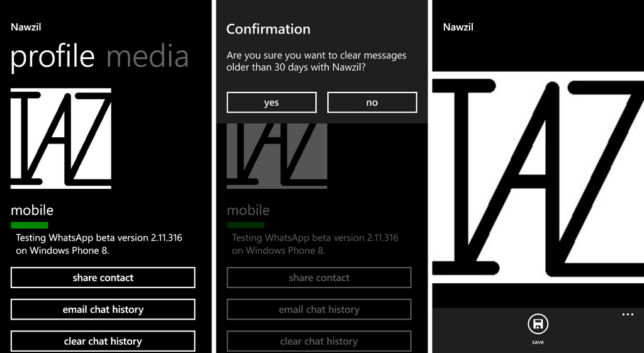Tap share contact in left screen
The height and width of the screenshot is (353, 644).
tap(103, 277)
